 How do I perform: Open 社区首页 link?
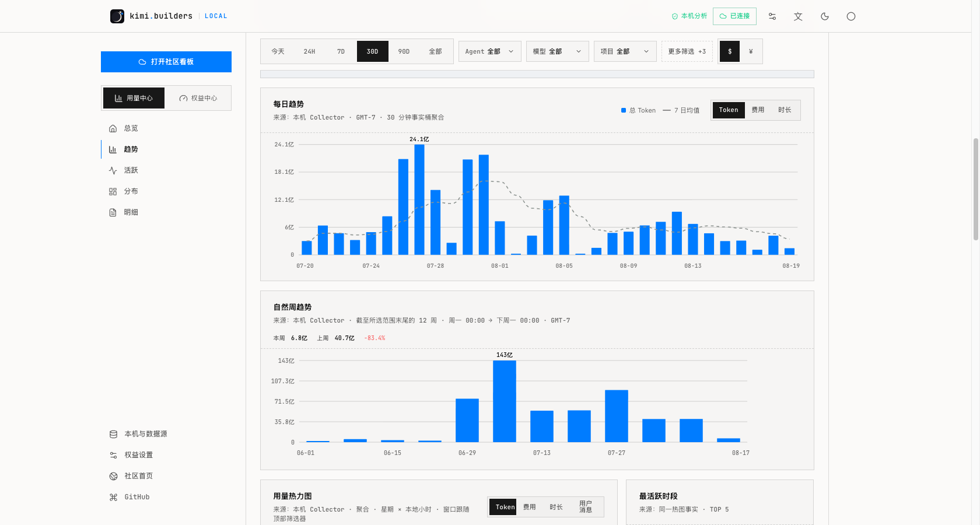coord(166,476)
